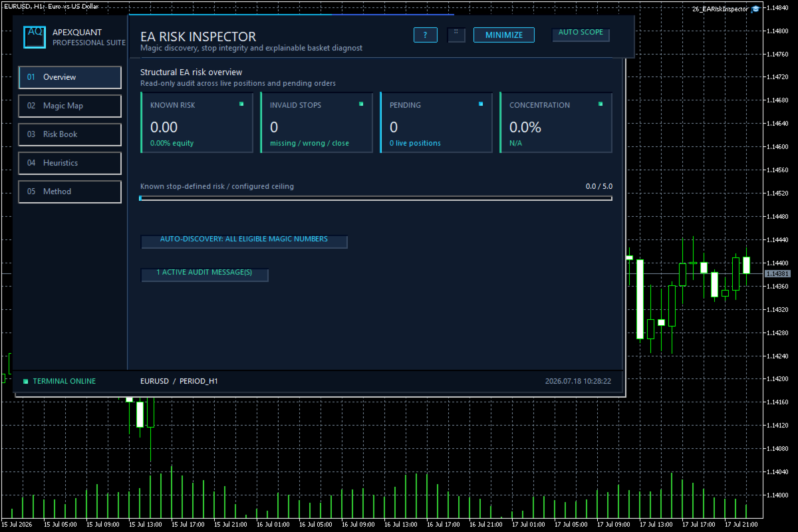Click the 'N/A' concentration text
The width and height of the screenshot is (798, 532).
click(516, 143)
